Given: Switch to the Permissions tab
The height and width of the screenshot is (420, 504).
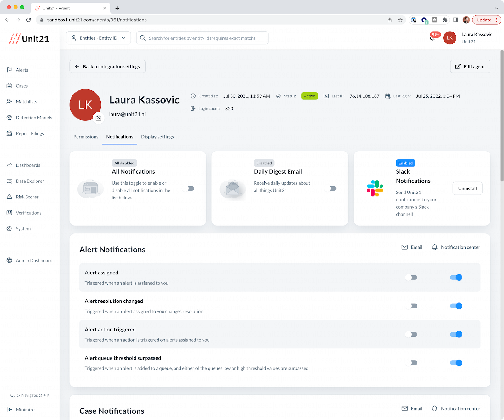Looking at the screenshot, I should (x=86, y=137).
